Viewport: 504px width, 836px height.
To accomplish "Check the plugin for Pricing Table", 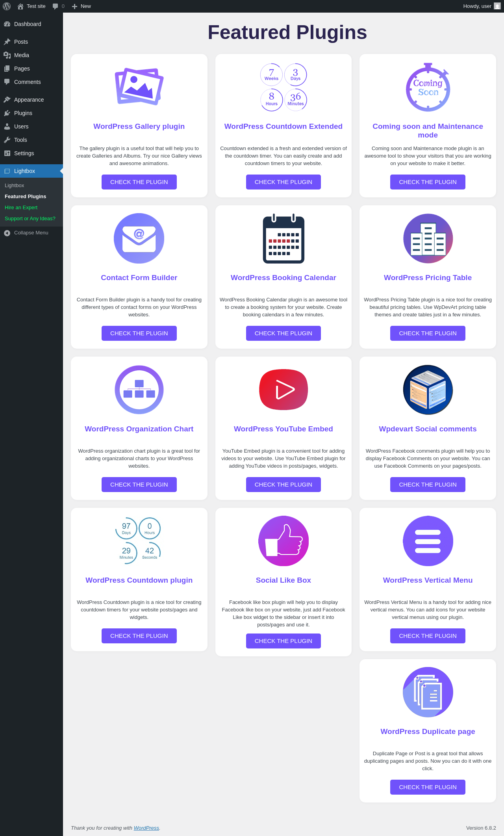I will 428,333.
